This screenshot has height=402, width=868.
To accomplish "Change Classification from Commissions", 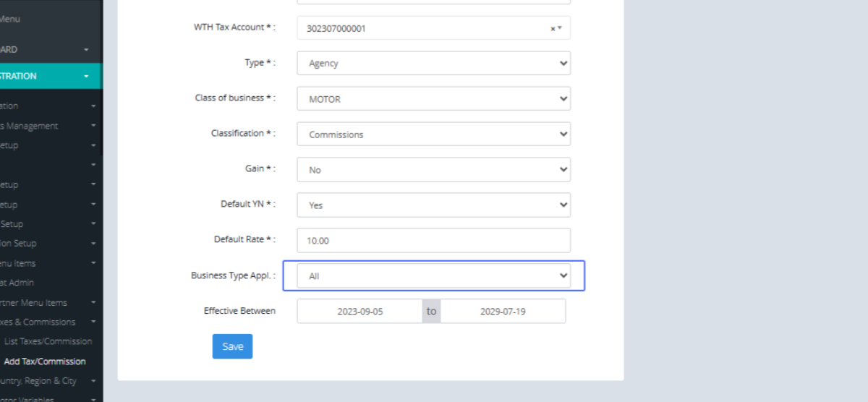I will tap(433, 134).
